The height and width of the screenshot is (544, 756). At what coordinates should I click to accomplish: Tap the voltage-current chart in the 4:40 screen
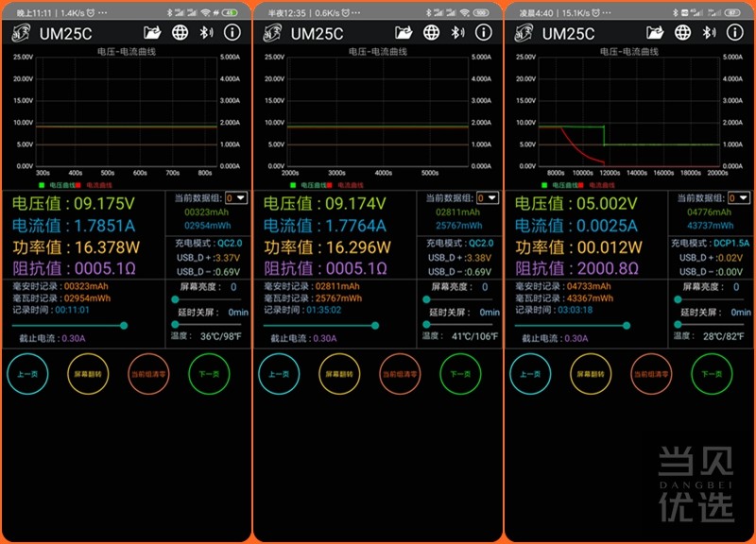pyautogui.click(x=628, y=111)
